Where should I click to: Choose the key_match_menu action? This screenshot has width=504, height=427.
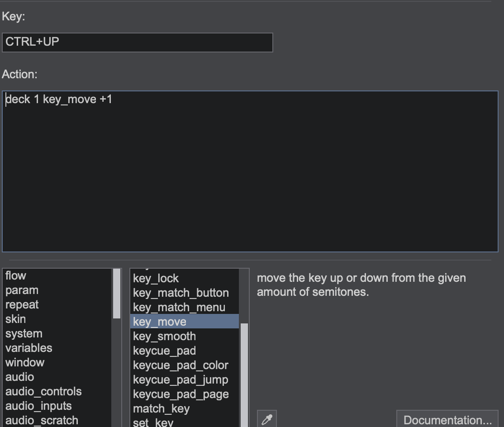[x=179, y=307]
